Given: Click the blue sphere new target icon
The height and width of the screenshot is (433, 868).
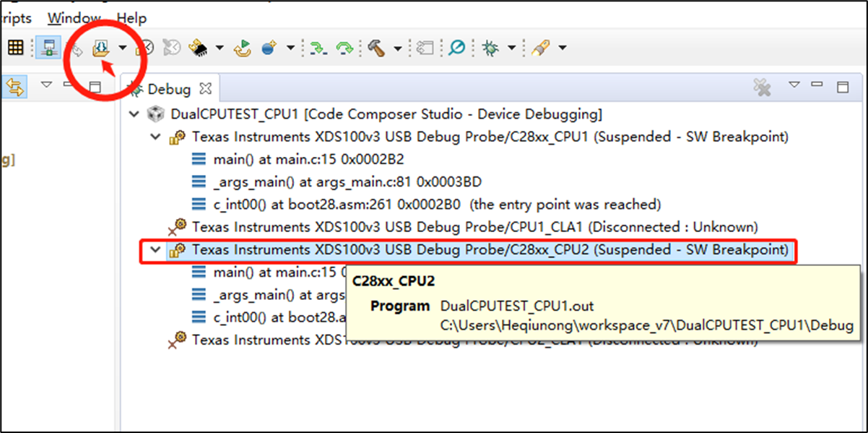Looking at the screenshot, I should click(x=269, y=48).
